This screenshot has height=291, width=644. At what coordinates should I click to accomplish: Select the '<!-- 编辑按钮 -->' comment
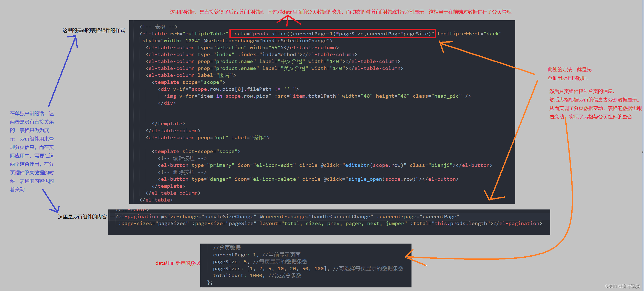tap(182, 158)
